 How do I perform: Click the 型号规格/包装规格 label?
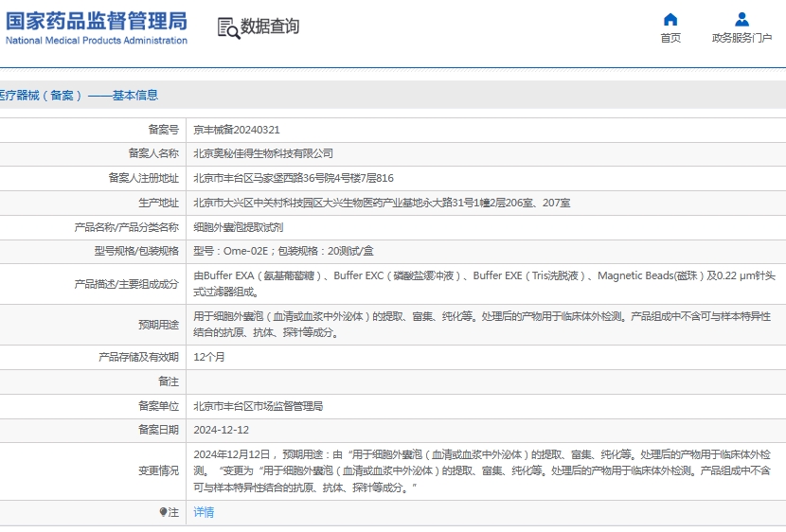pos(136,251)
